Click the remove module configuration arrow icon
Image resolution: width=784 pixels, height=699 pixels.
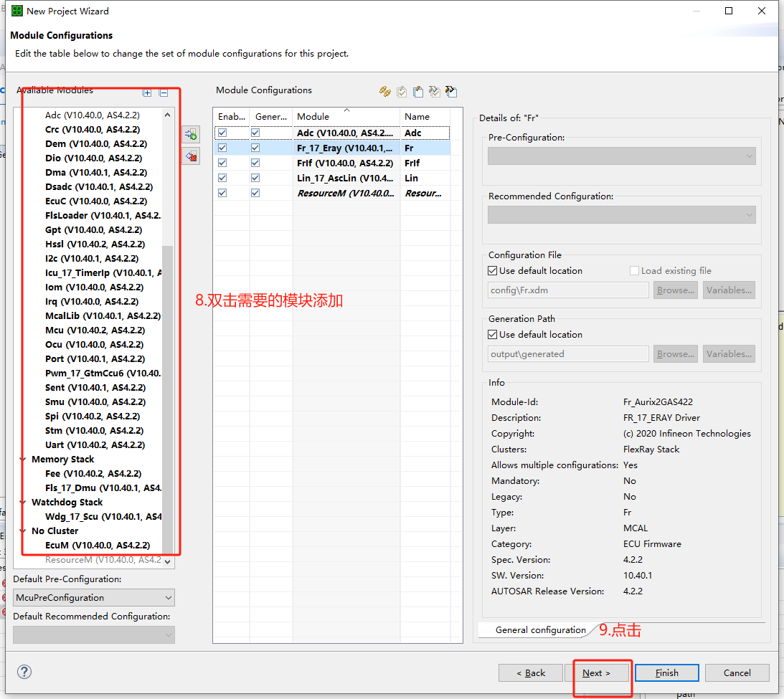(x=191, y=156)
